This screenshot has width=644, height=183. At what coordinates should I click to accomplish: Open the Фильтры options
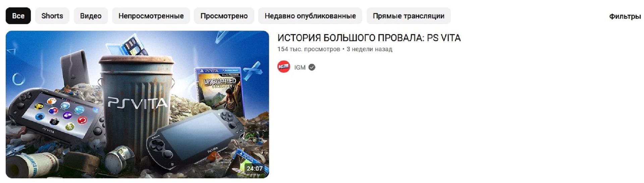click(x=625, y=16)
